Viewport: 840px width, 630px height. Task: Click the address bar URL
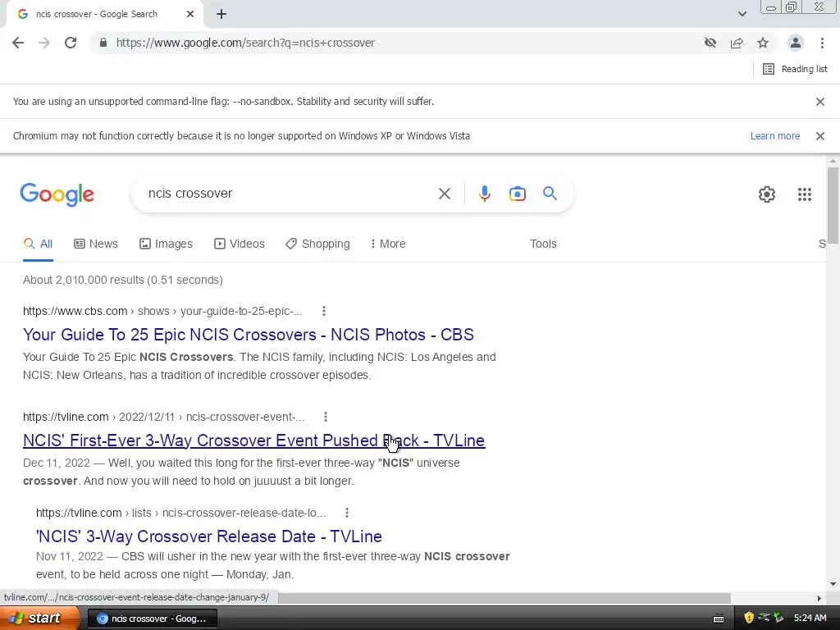(x=245, y=43)
